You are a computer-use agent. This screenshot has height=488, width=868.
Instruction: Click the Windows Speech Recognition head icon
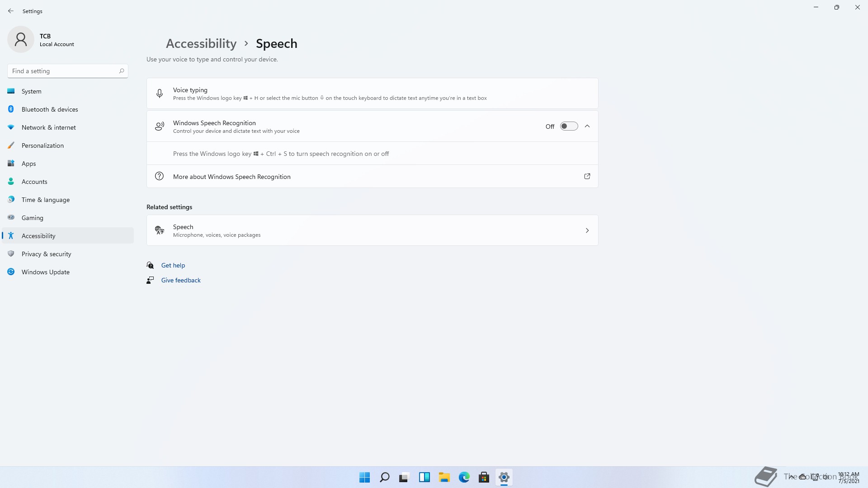(160, 127)
